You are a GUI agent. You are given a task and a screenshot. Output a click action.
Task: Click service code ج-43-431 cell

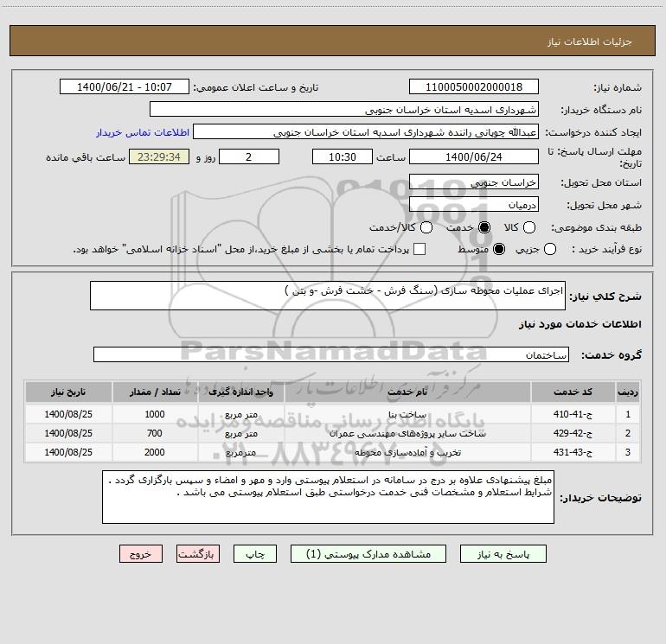click(573, 453)
